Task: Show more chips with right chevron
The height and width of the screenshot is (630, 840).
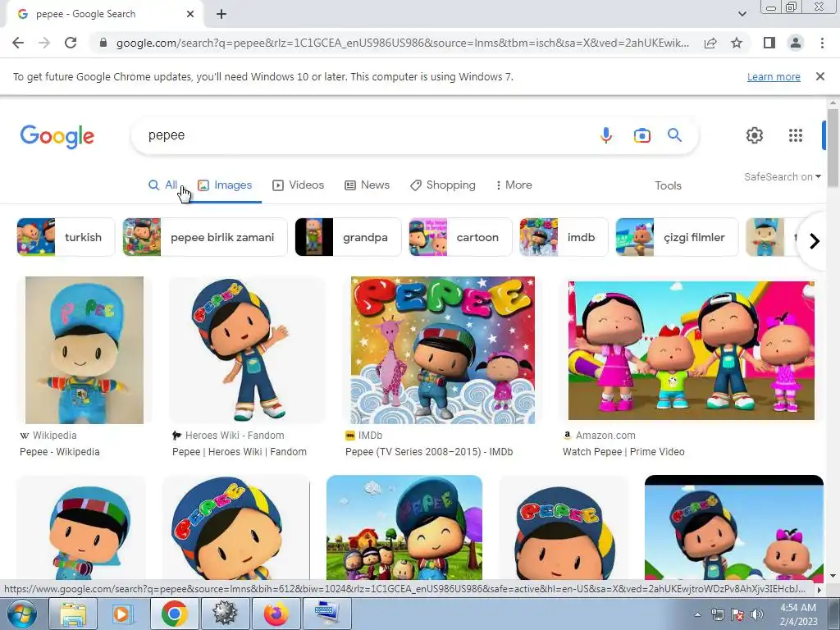Action: click(815, 241)
